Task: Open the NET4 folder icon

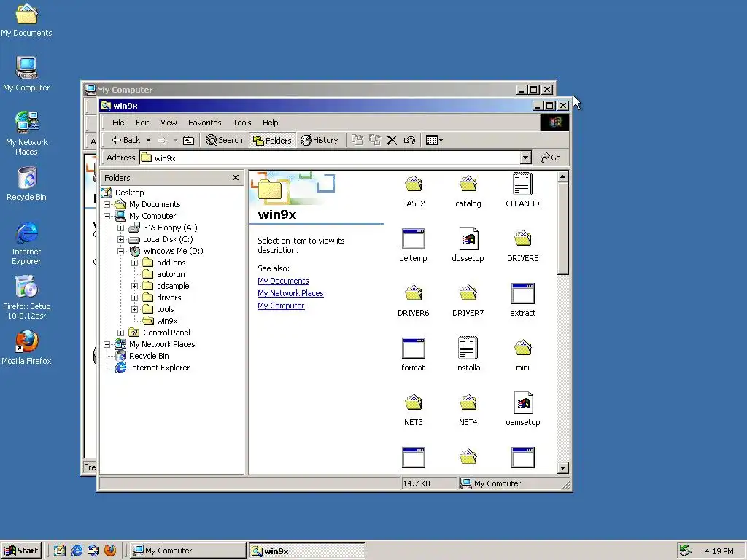Action: pyautogui.click(x=468, y=402)
